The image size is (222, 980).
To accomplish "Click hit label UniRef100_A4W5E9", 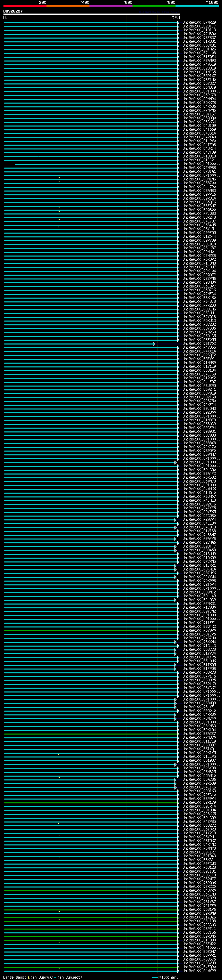I will click(x=199, y=64).
